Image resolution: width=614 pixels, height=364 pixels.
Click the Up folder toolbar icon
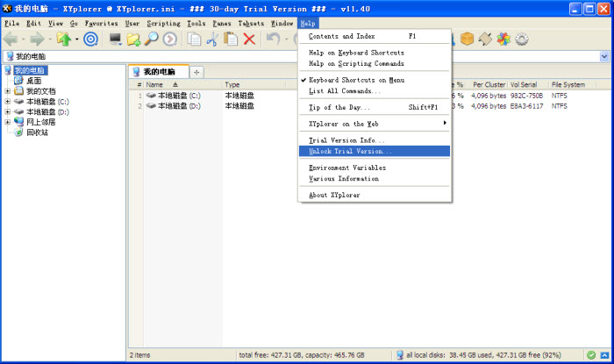(x=64, y=39)
